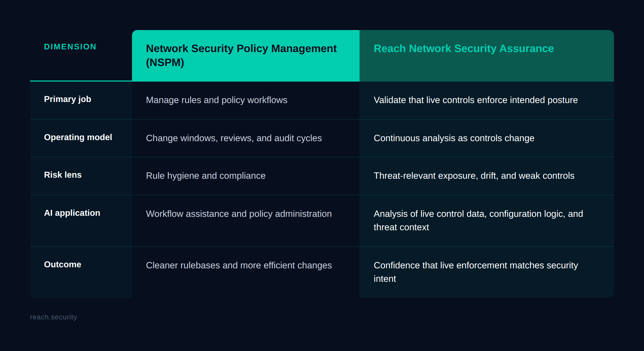Select 'Validate that live controls enforce intended posture'
Viewport: 644px width, 351px height.
pyautogui.click(x=476, y=100)
